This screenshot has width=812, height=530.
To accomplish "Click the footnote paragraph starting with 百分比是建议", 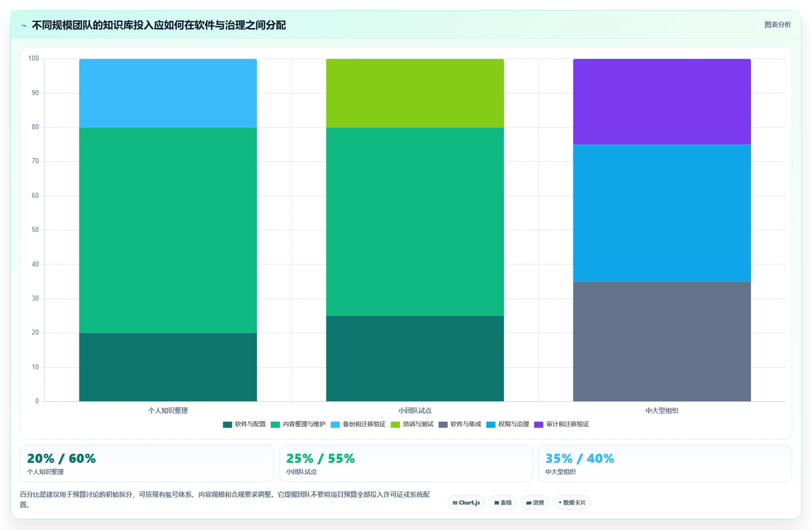I will click(x=225, y=499).
